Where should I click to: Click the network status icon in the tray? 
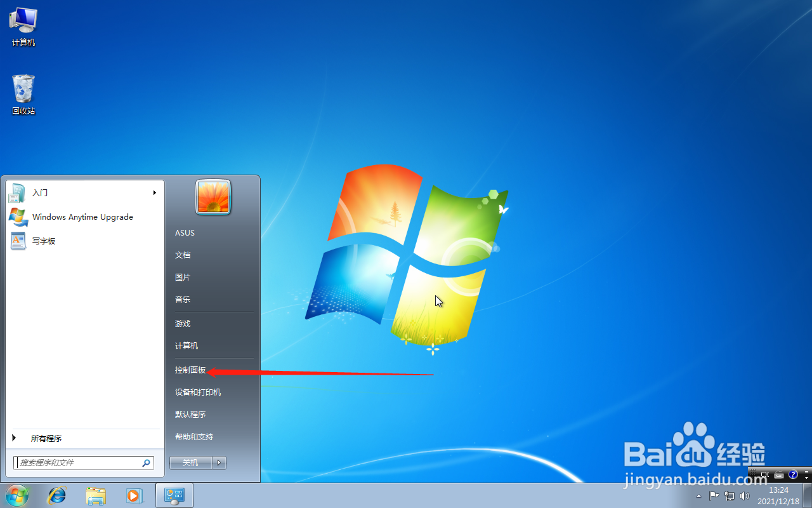[x=730, y=496]
